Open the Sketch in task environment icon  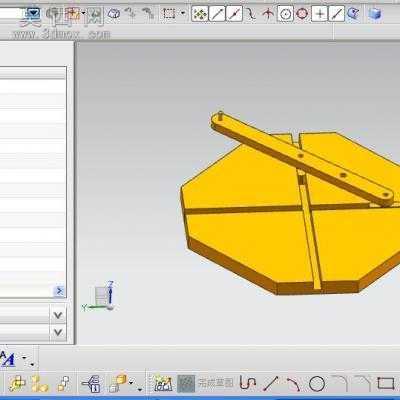coord(163,384)
